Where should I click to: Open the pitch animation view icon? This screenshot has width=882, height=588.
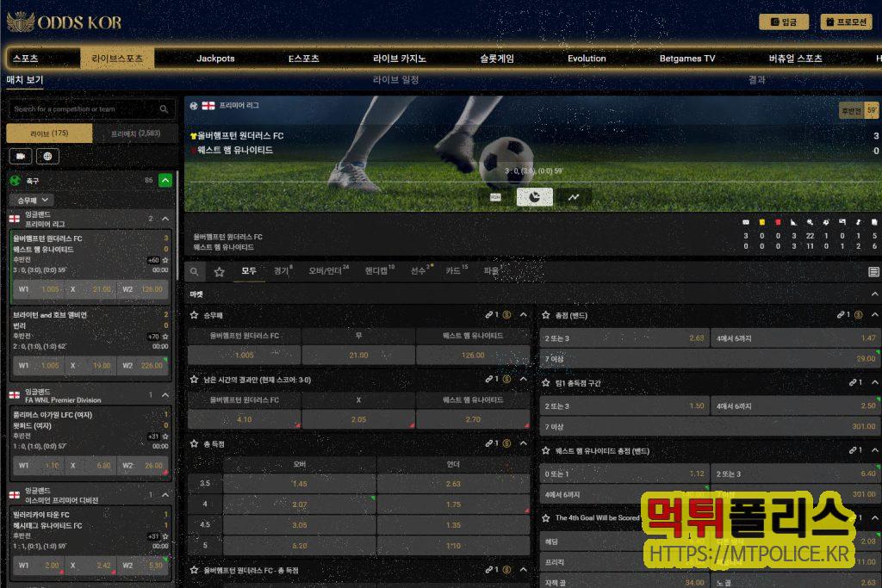pos(495,197)
